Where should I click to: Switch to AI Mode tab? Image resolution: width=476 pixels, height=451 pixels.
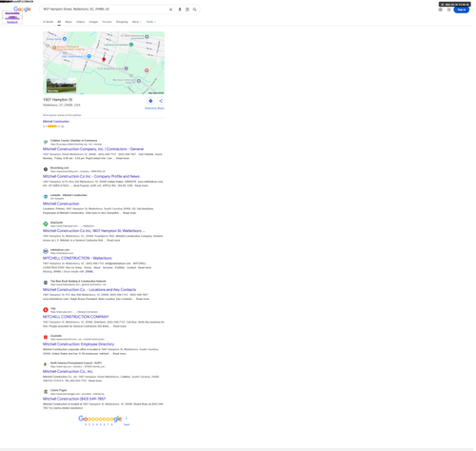tap(48, 22)
